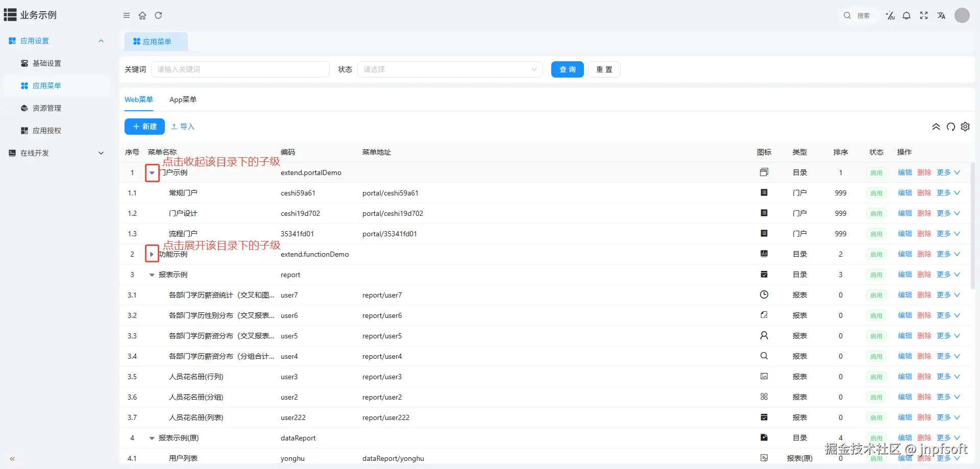Click the 人员花名册(行列) menu name
980x469 pixels.
(x=196, y=377)
